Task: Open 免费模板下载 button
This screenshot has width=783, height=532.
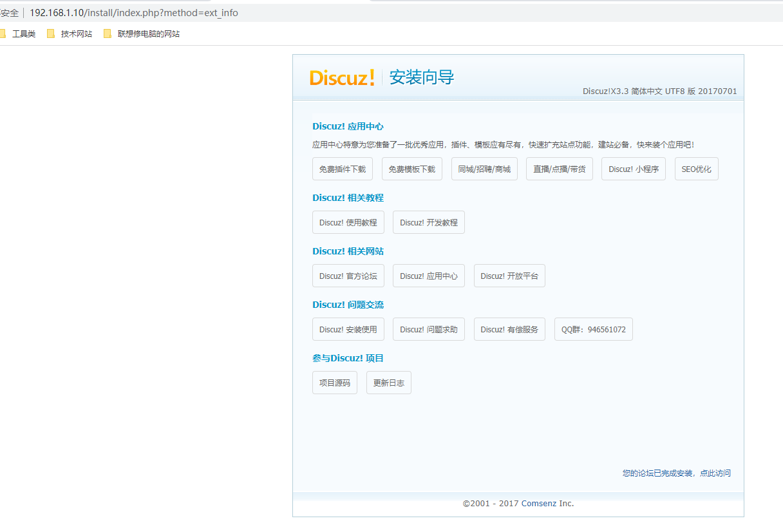Action: pyautogui.click(x=412, y=169)
